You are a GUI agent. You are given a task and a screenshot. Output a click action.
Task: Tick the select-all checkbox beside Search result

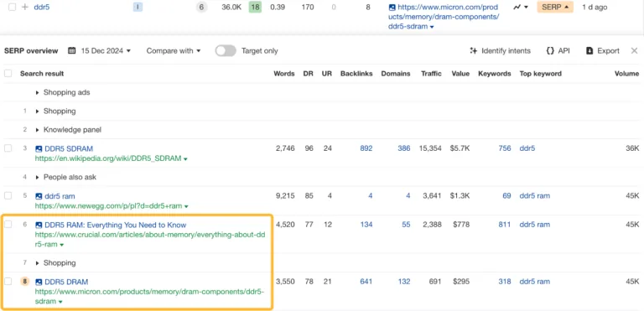[x=8, y=74]
